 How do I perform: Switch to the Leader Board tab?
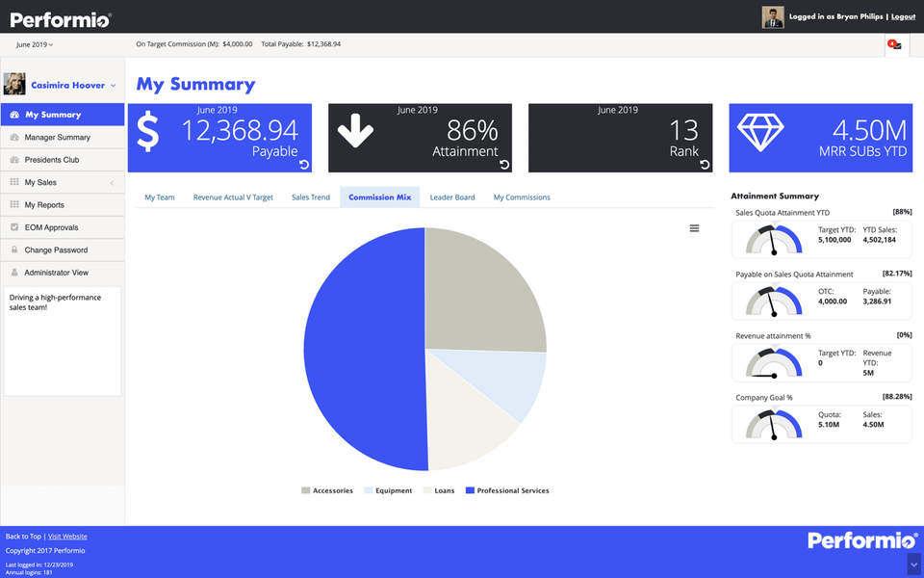click(x=451, y=197)
